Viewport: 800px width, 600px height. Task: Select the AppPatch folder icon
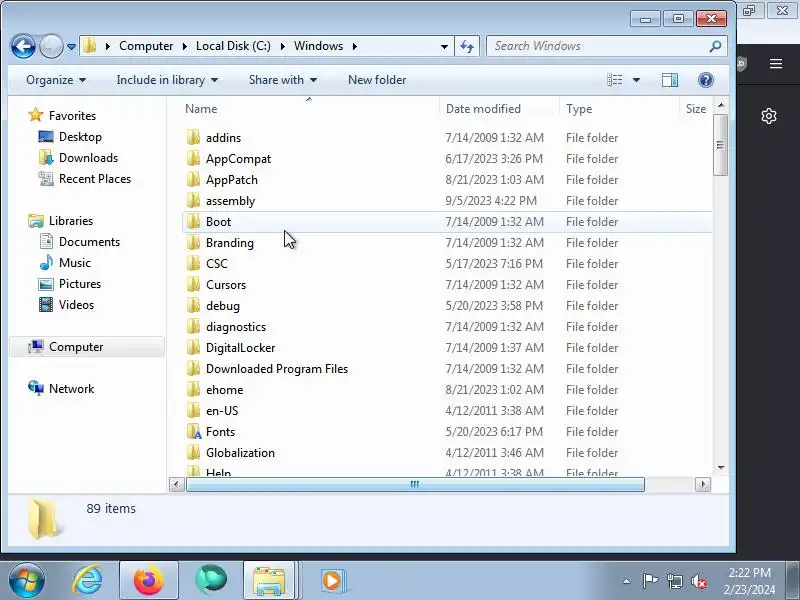pyautogui.click(x=193, y=179)
